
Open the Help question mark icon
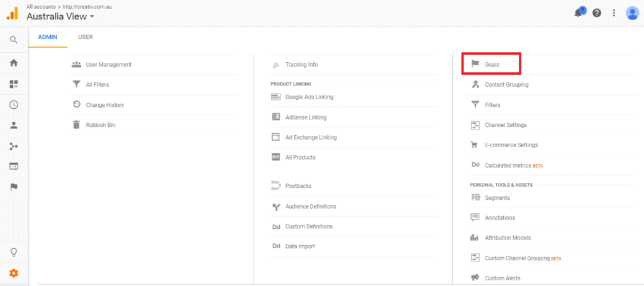tap(597, 13)
